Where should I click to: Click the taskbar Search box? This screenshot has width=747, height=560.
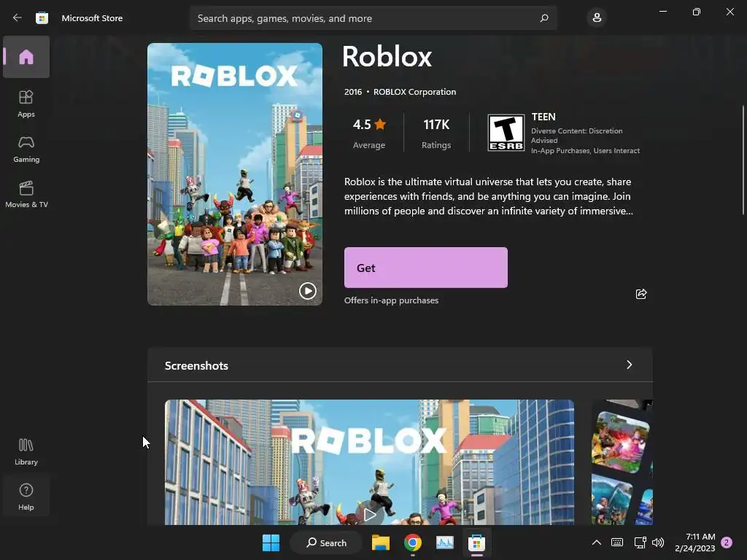[327, 542]
